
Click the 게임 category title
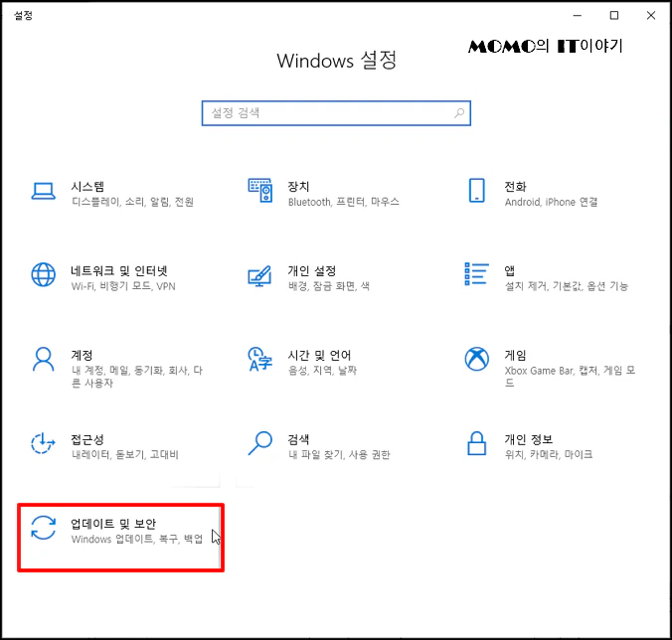tap(515, 355)
